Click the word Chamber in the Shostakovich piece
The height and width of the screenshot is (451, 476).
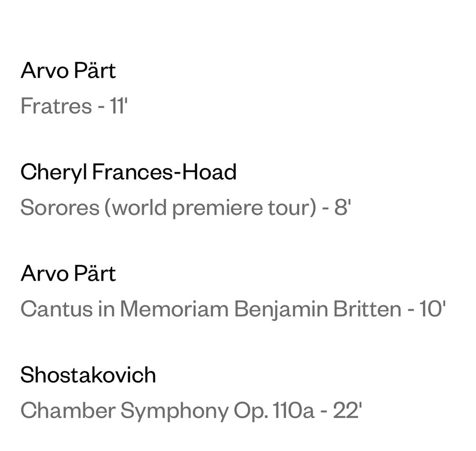tap(68, 411)
